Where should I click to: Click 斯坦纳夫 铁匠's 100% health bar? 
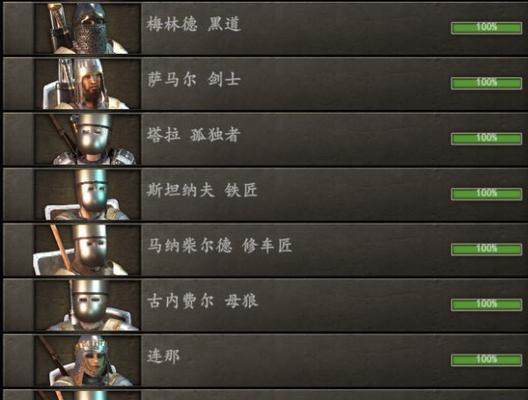pyautogui.click(x=486, y=194)
